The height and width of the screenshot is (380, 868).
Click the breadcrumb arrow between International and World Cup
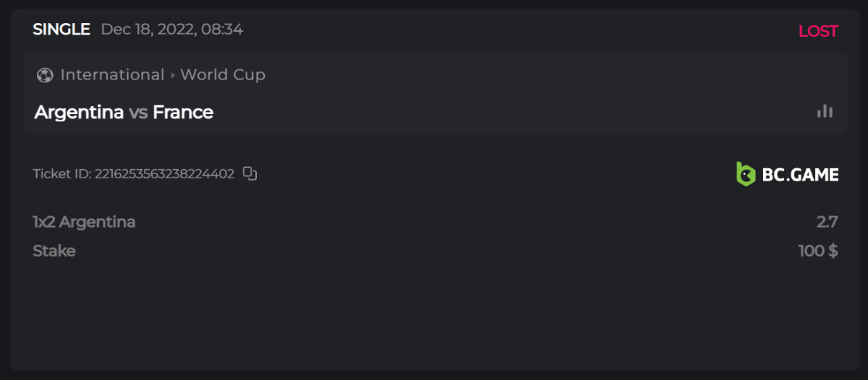pyautogui.click(x=173, y=75)
